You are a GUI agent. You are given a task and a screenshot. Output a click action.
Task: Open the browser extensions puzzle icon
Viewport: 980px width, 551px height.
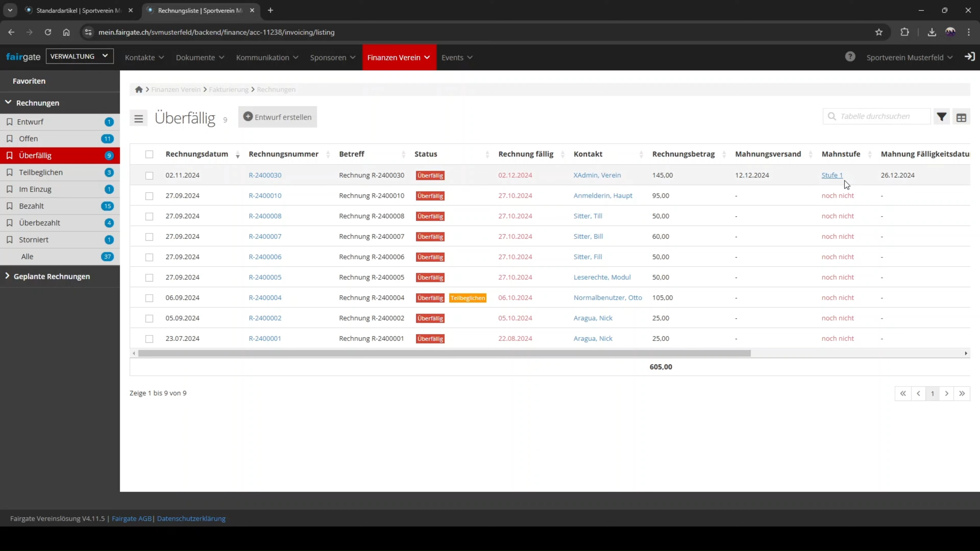(x=905, y=32)
